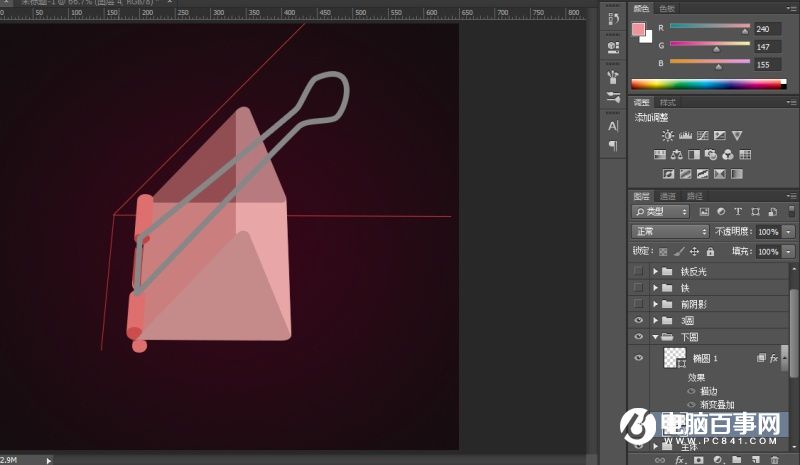Filter layers by shape layers icon

[756, 212]
